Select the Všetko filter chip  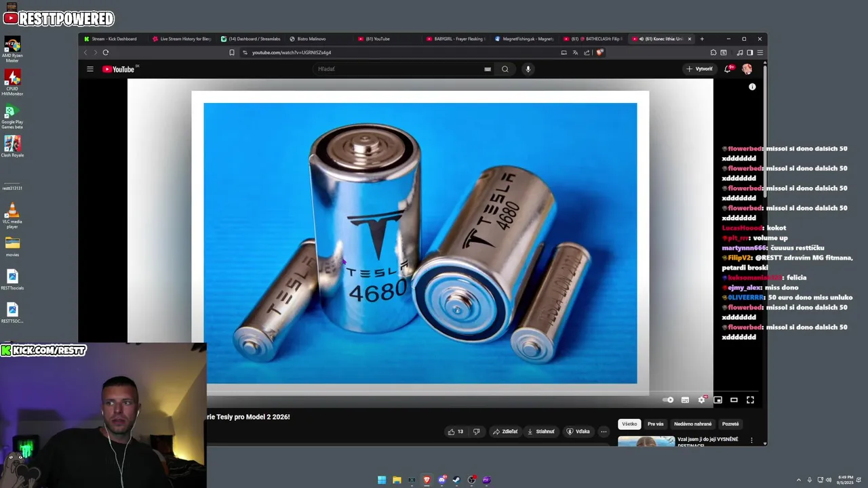629,424
